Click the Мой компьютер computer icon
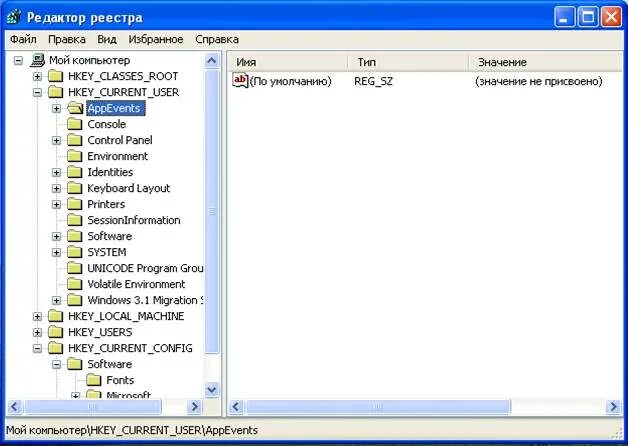This screenshot has height=446, width=628. [x=37, y=60]
